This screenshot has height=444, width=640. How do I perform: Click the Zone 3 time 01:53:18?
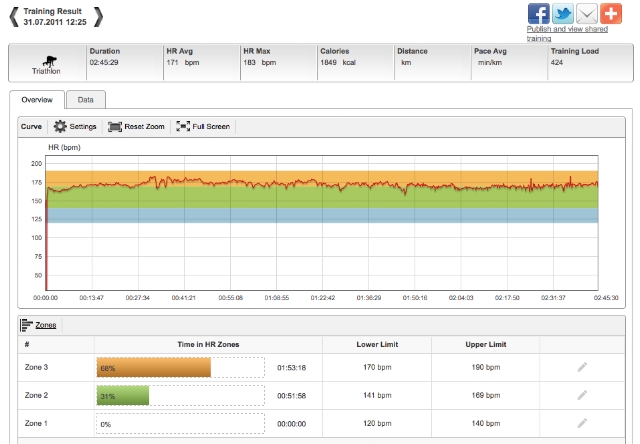tap(291, 368)
